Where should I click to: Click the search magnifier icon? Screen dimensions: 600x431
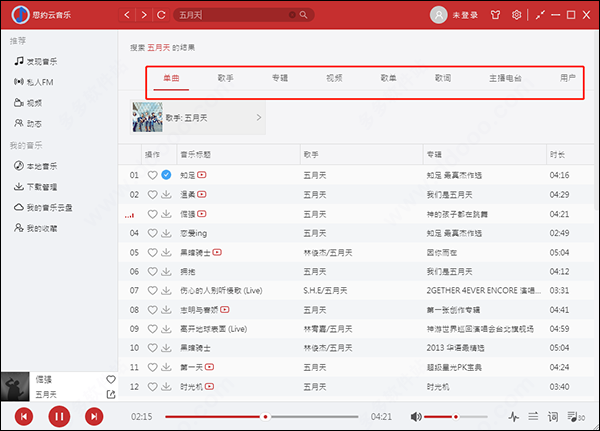(303, 15)
